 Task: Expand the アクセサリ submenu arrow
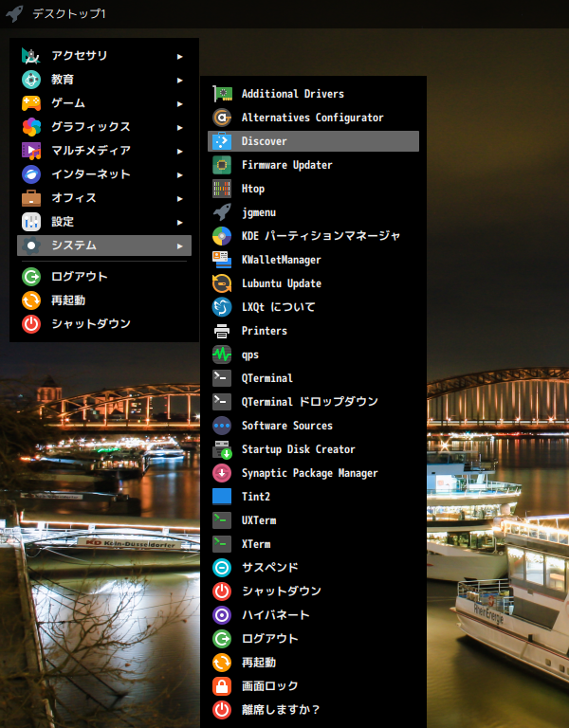179,56
